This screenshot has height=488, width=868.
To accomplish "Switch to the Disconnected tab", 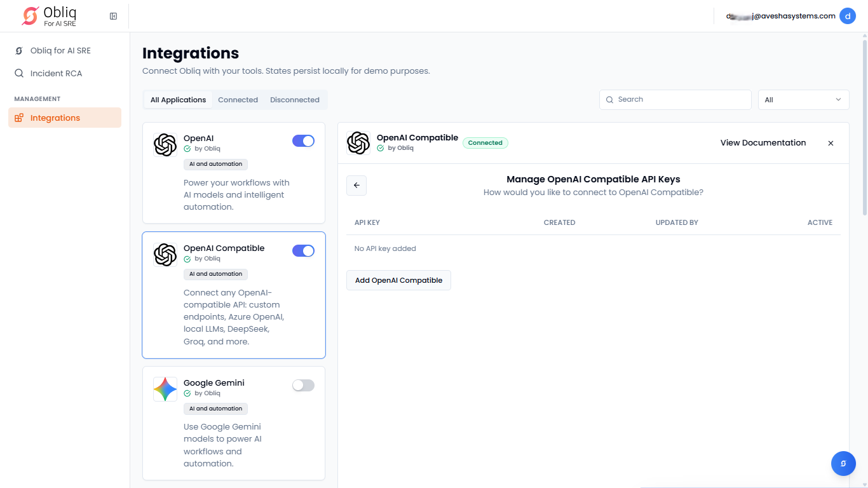I will [x=294, y=100].
